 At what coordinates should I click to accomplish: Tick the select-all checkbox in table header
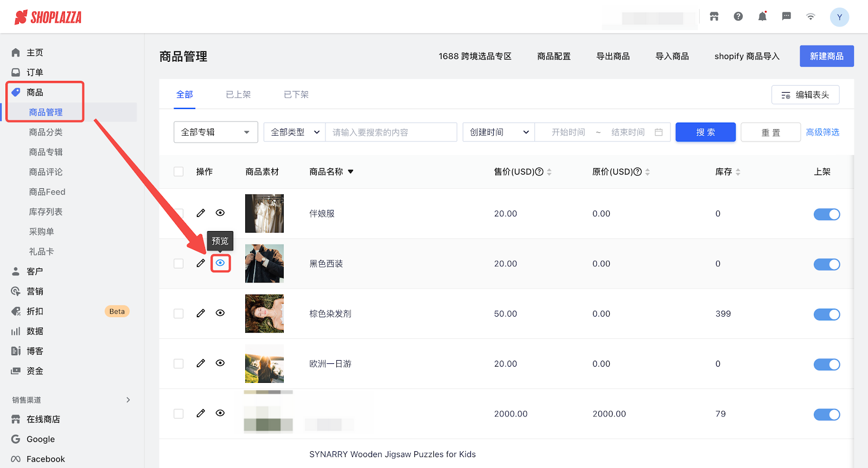(x=178, y=172)
